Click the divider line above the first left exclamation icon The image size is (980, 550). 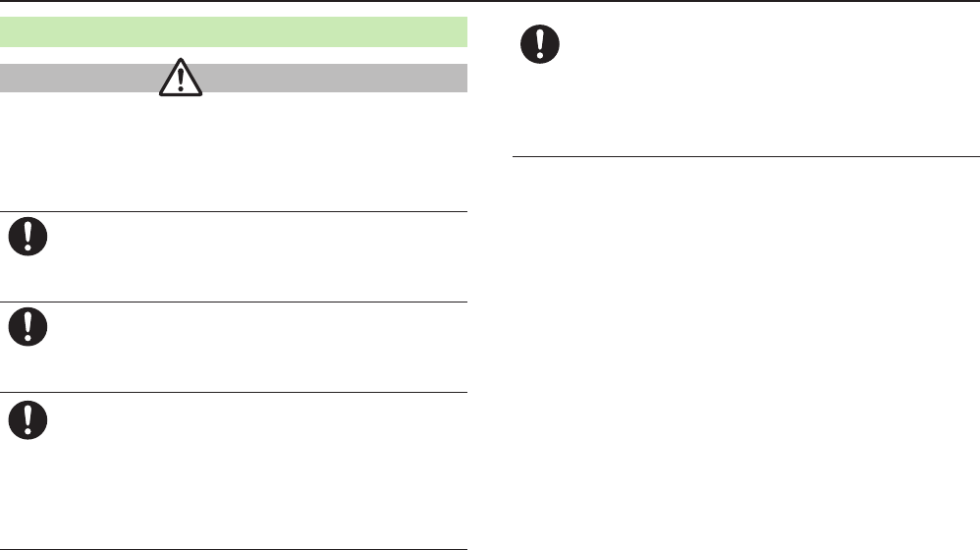pos(234,211)
